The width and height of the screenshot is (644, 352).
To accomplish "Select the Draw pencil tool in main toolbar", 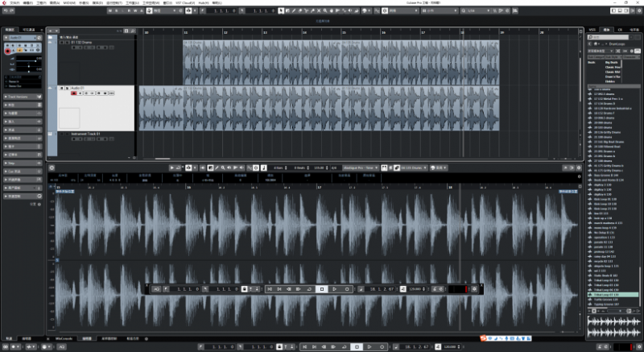I will 294,10.
